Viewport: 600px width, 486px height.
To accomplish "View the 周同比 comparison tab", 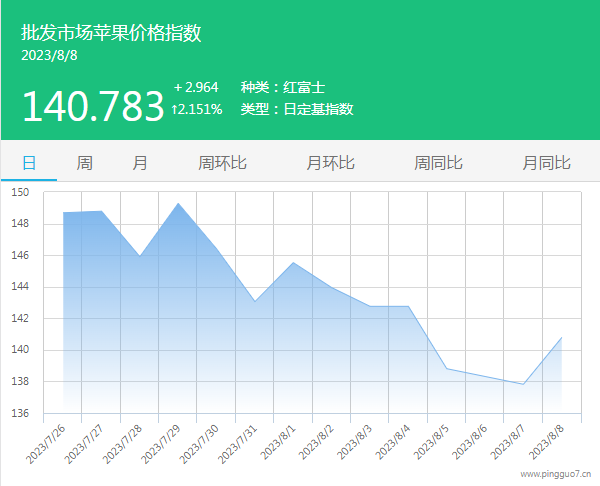I will click(x=438, y=162).
